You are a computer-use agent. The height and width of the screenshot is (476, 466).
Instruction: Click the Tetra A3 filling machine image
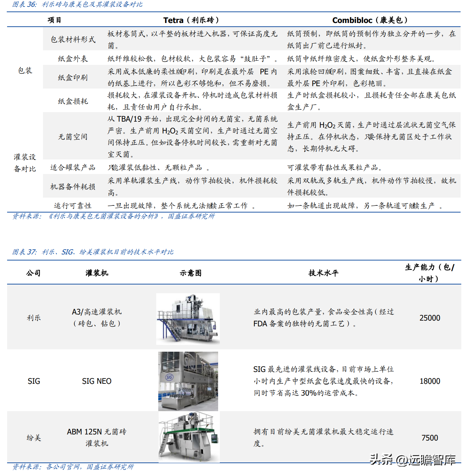pos(188,319)
